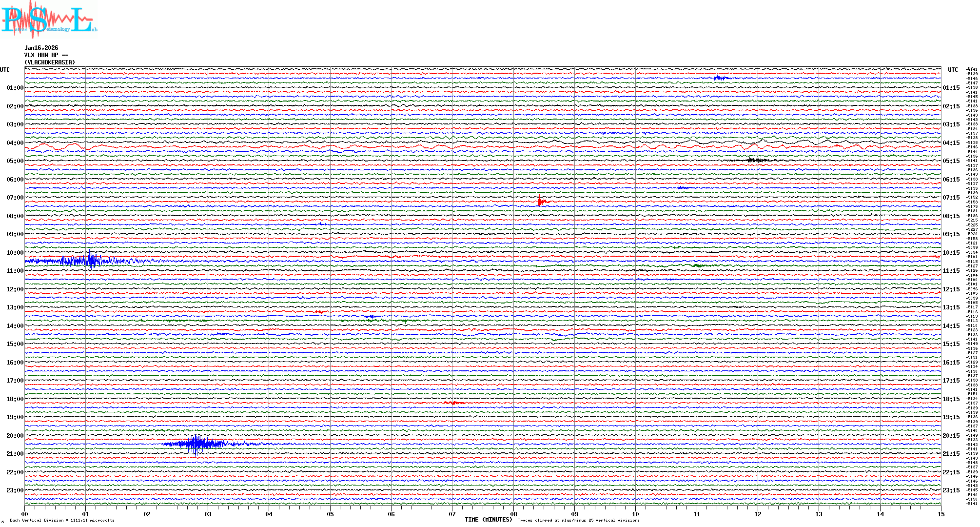
Task: Click the blue seismic event after 10:00
Action: click(90, 261)
